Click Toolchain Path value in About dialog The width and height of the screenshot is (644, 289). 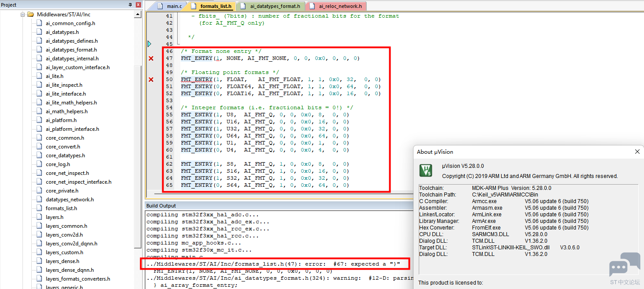(505, 194)
